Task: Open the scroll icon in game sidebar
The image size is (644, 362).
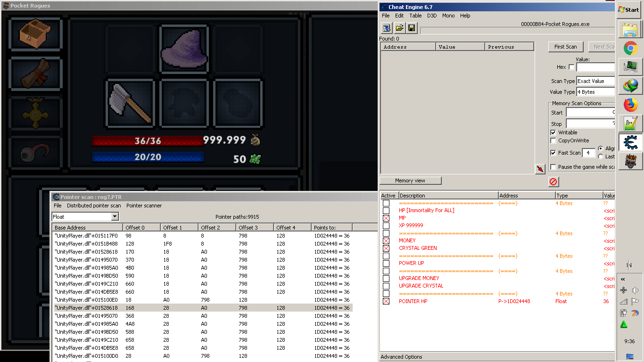Action: tap(35, 74)
